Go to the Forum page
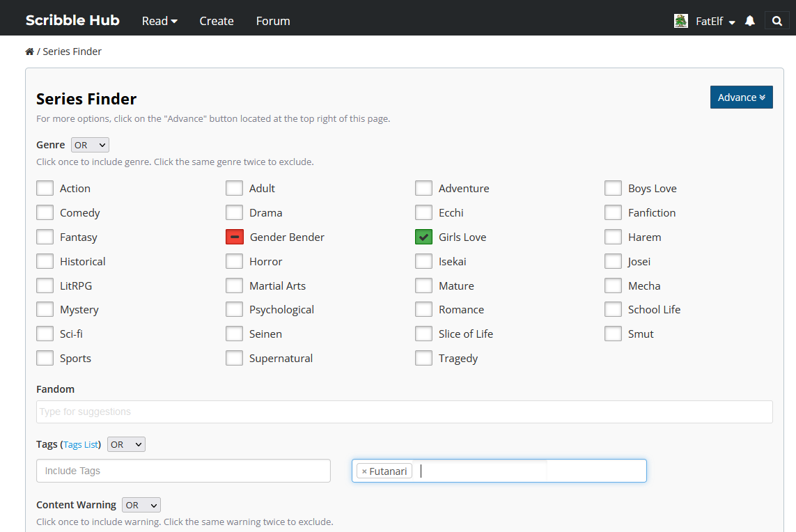Image resolution: width=796 pixels, height=532 pixels. click(273, 21)
